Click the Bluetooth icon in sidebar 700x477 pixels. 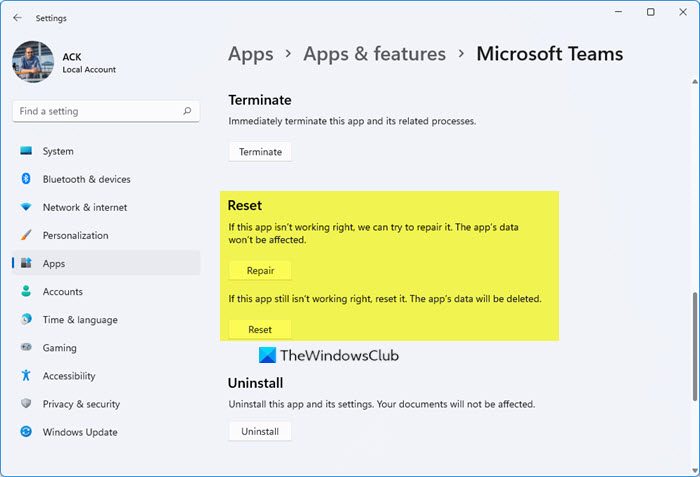26,179
